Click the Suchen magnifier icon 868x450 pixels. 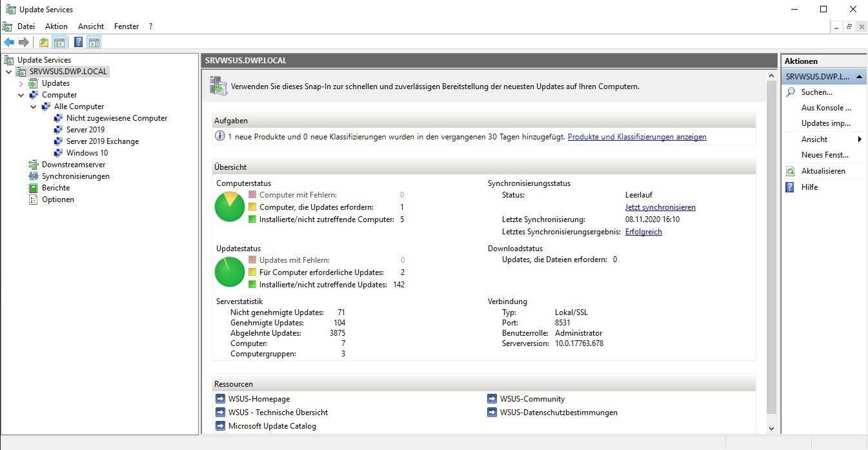click(790, 92)
